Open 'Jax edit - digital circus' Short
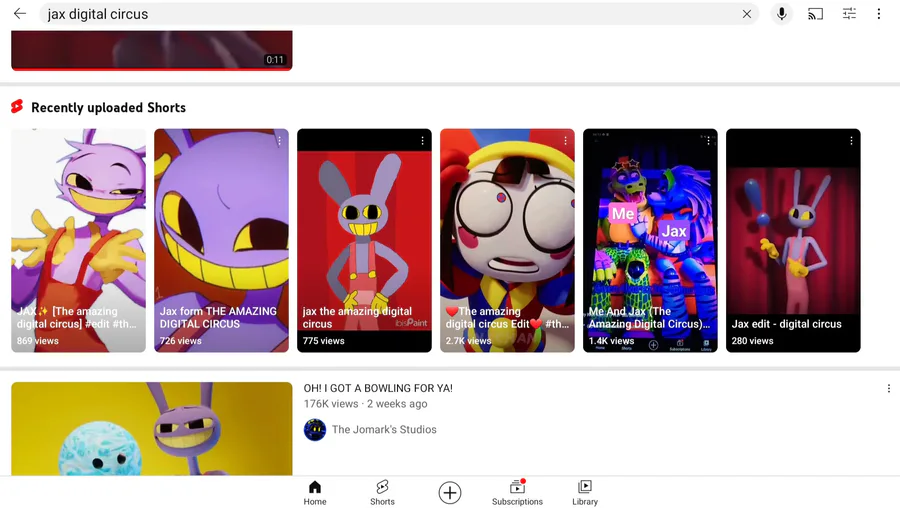Screen dimensions: 900x508 point(793,241)
